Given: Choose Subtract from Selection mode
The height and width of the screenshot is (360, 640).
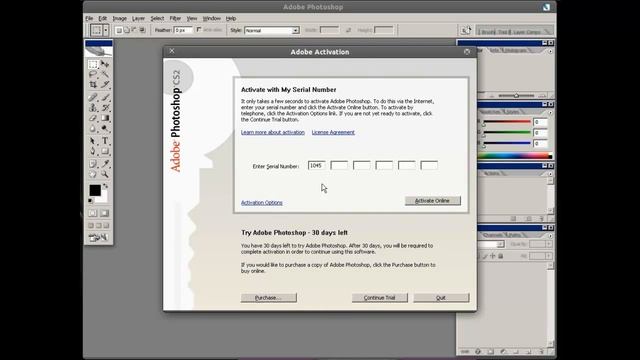Looking at the screenshot, I should click(x=134, y=30).
